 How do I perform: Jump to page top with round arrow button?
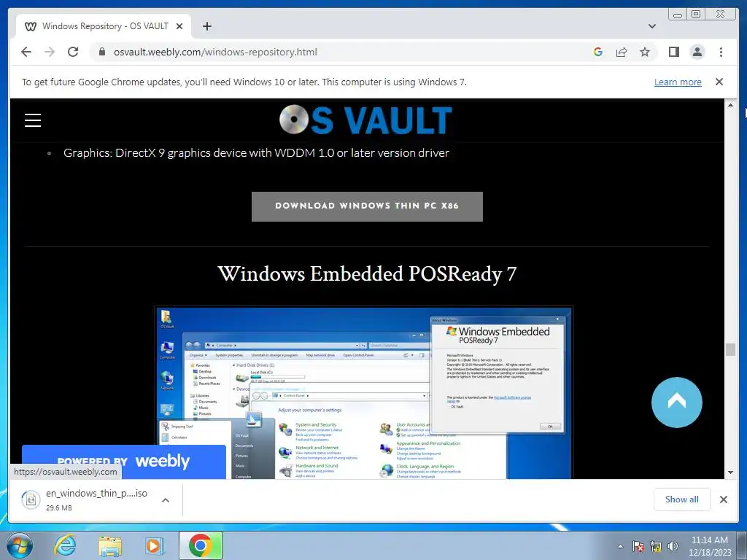click(x=676, y=402)
